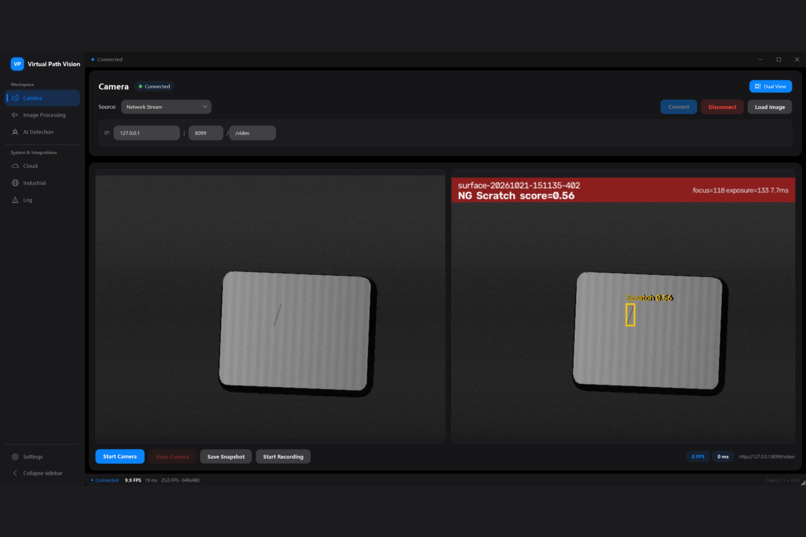Click the stream URL text at bottom right
The image size is (806, 537).
[x=766, y=456]
